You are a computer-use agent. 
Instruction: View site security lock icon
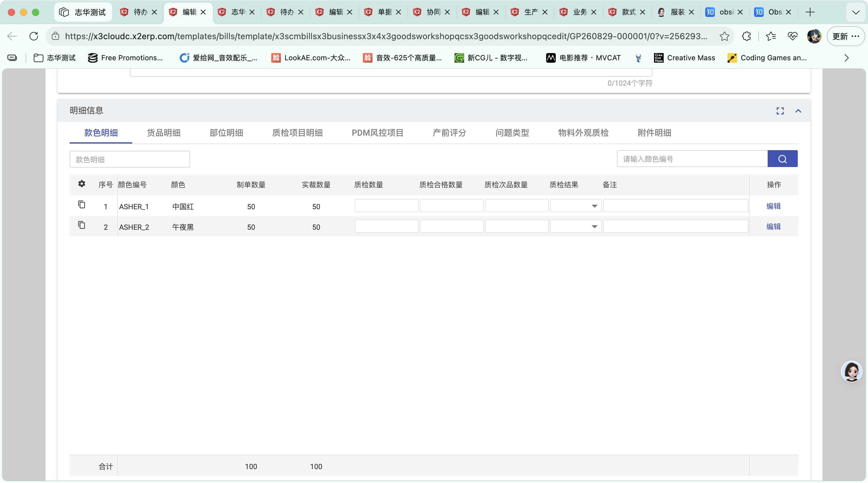click(x=55, y=36)
